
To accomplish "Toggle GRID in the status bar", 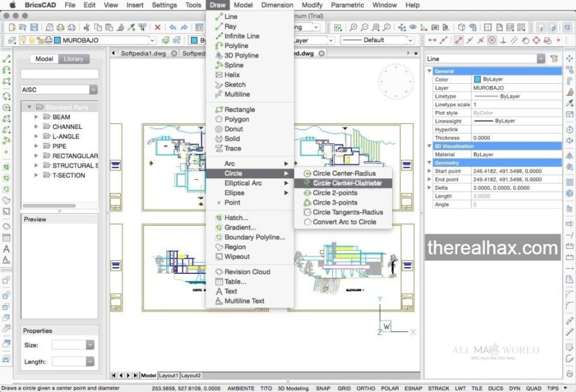I will 344,388.
